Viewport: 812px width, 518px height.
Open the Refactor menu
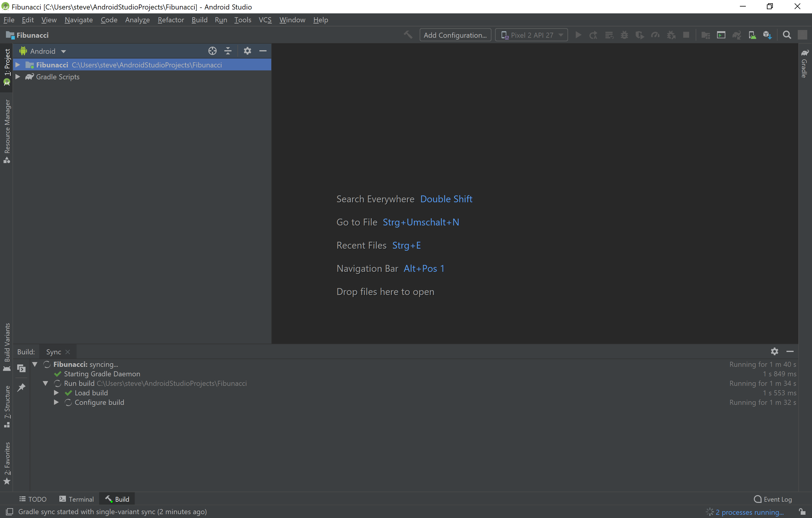tap(171, 20)
